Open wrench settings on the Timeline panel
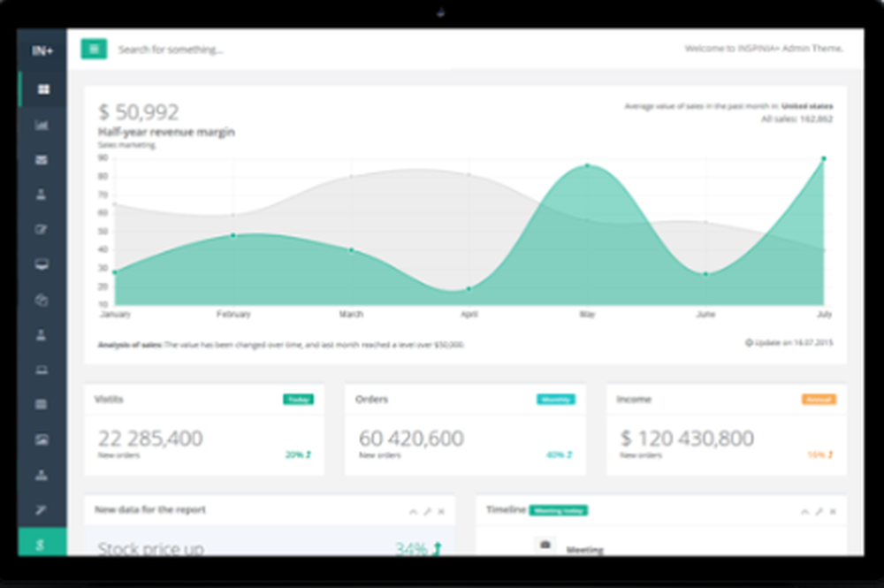 click(x=819, y=511)
